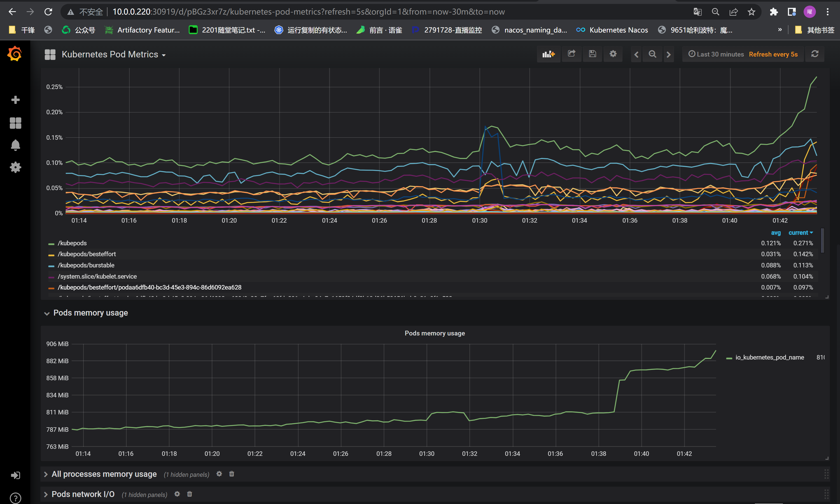Open the Dashboards icon in sidebar
Screen dimensions: 840x504
point(15,123)
